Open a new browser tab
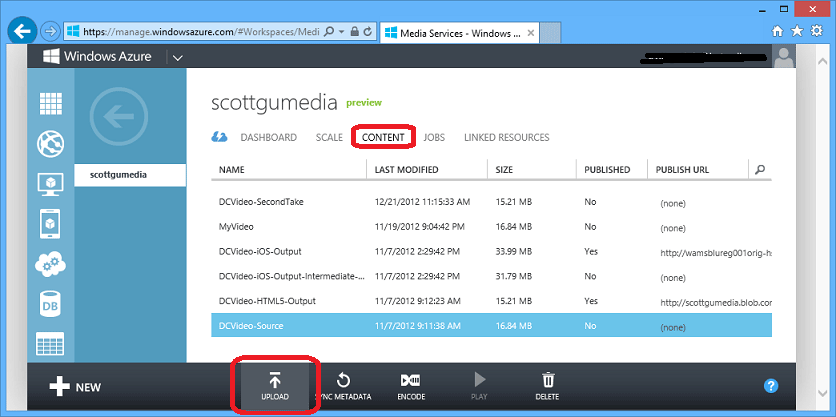 click(550, 32)
